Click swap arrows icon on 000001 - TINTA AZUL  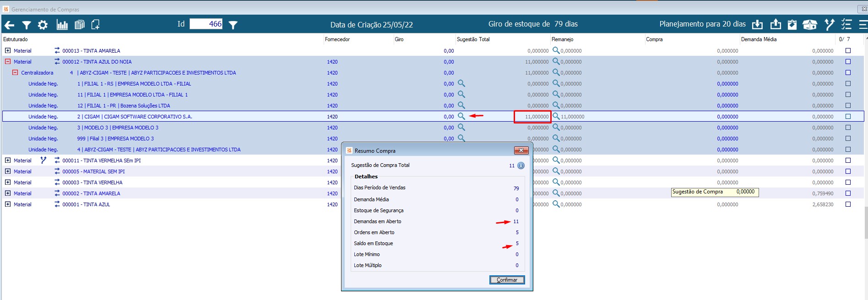(57, 204)
